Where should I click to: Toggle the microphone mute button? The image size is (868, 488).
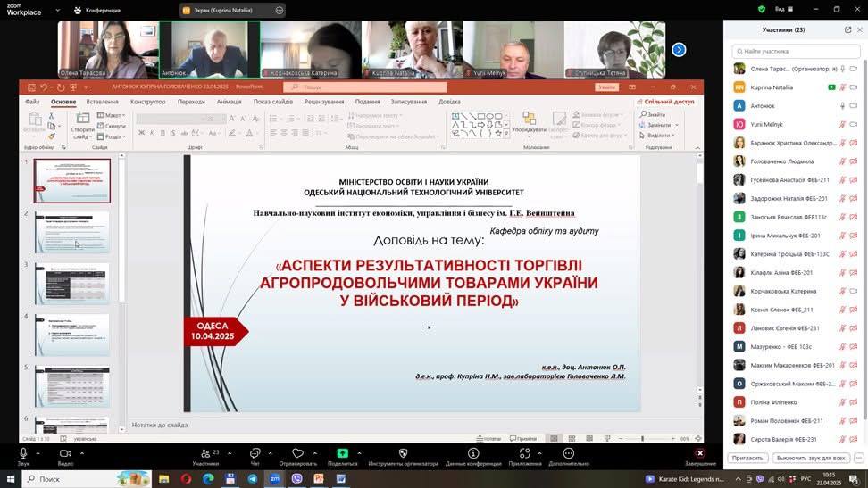[x=23, y=454]
